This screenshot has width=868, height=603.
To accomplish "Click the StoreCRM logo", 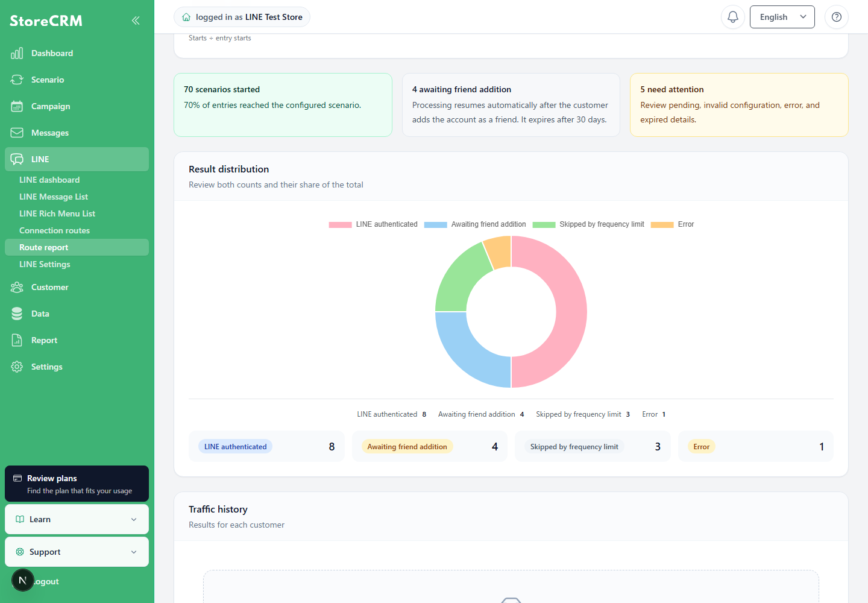I will pyautogui.click(x=46, y=21).
